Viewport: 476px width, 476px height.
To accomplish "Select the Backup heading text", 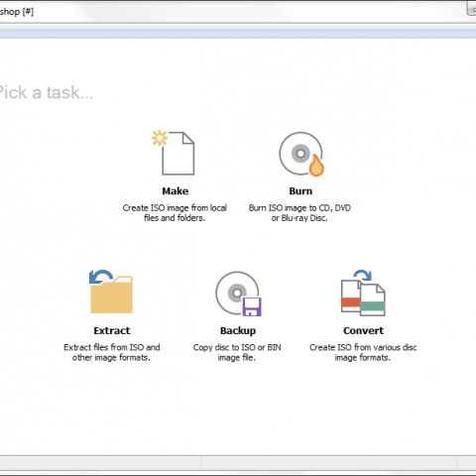I will pos(238,331).
